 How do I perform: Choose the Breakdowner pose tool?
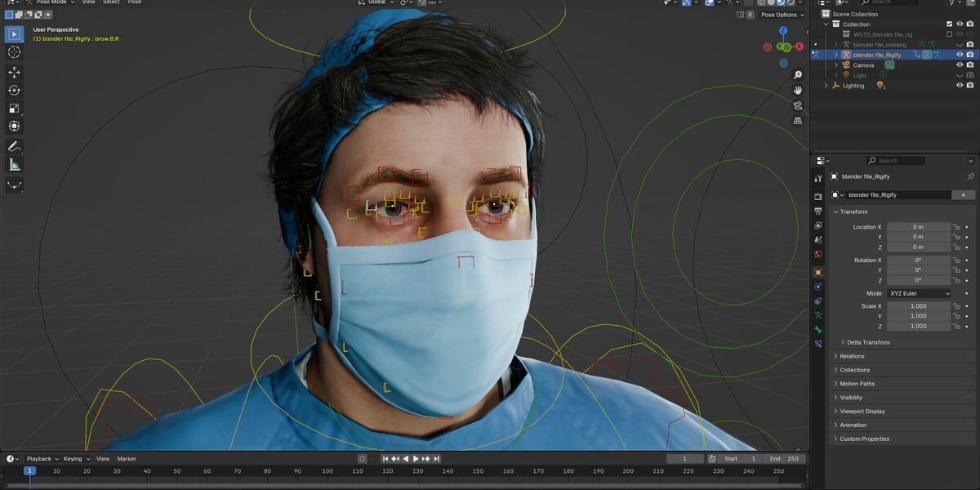[14, 185]
